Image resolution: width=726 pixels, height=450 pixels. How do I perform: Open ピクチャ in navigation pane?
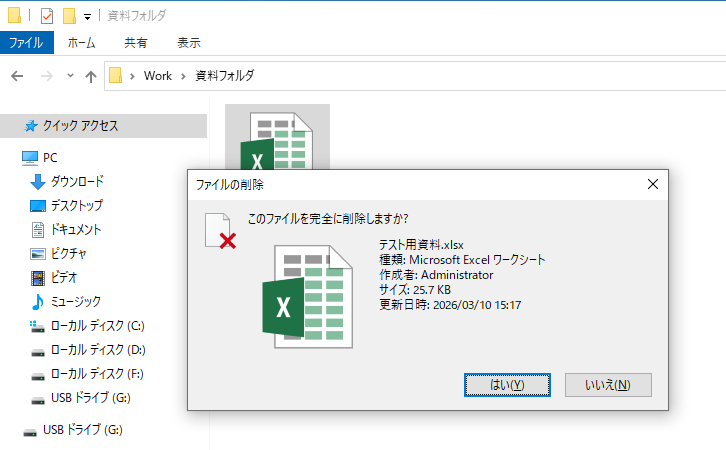pos(69,253)
